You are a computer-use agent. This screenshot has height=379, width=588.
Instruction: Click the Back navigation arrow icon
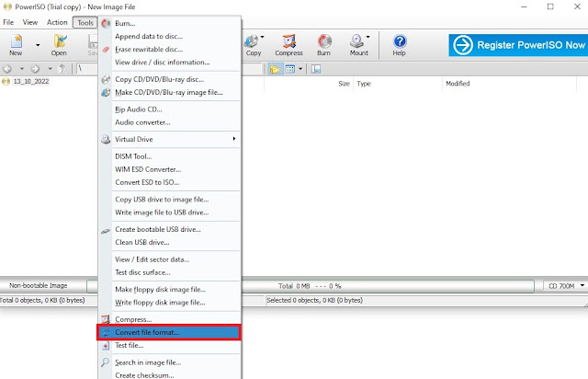coord(7,69)
